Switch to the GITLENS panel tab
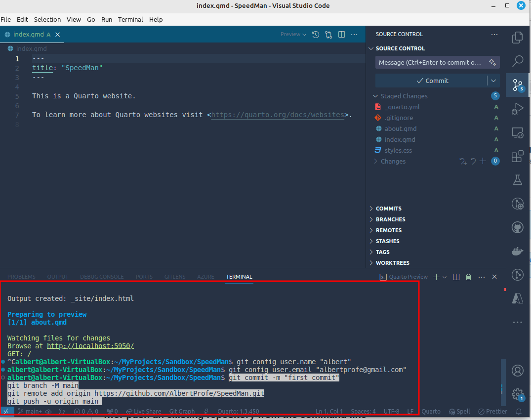Screen dimensions: 531x420 coord(175,277)
